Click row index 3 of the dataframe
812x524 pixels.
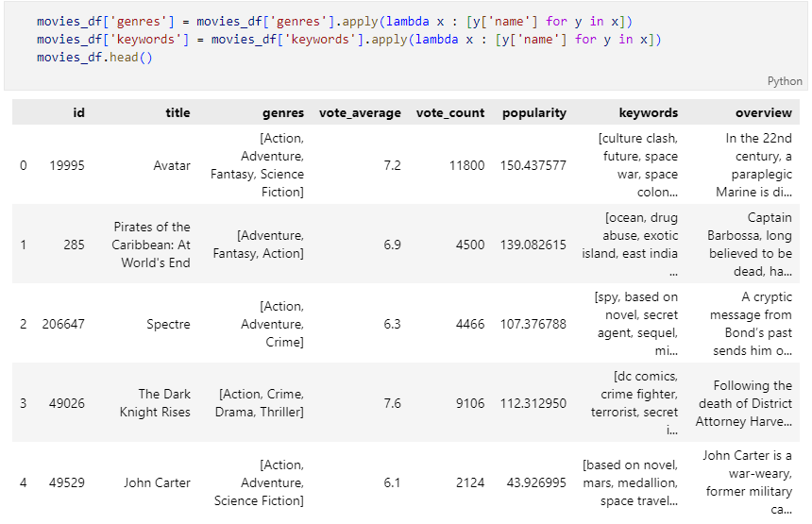pyautogui.click(x=24, y=403)
